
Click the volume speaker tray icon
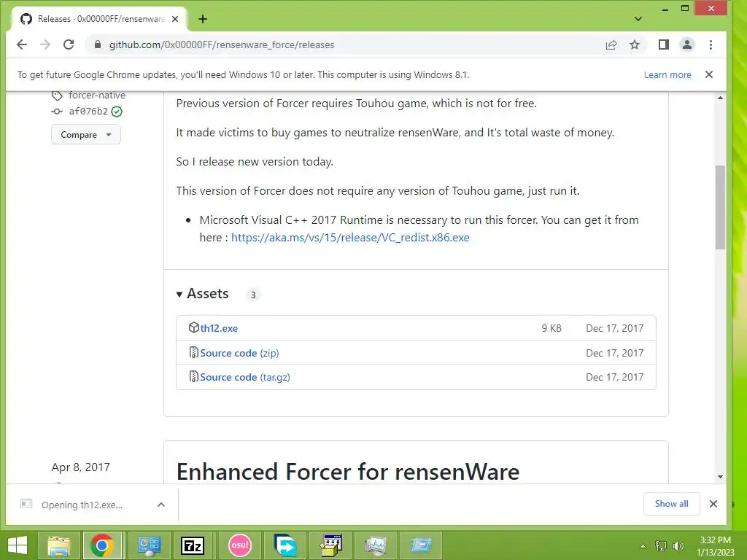678,545
